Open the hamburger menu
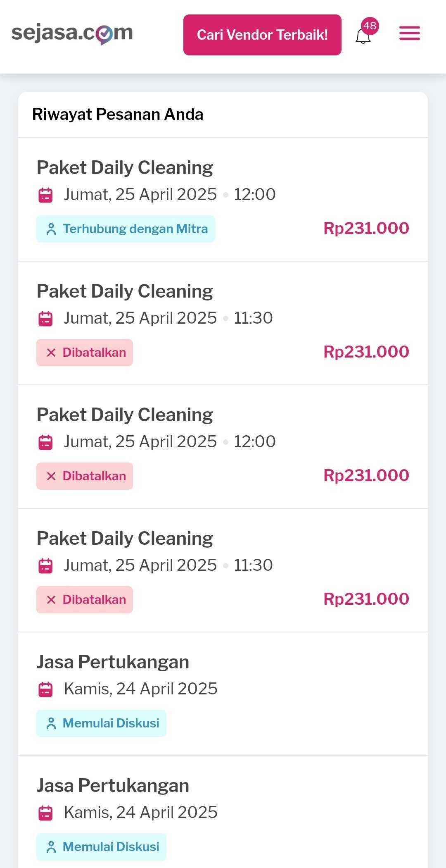This screenshot has height=868, width=446. pos(409,33)
